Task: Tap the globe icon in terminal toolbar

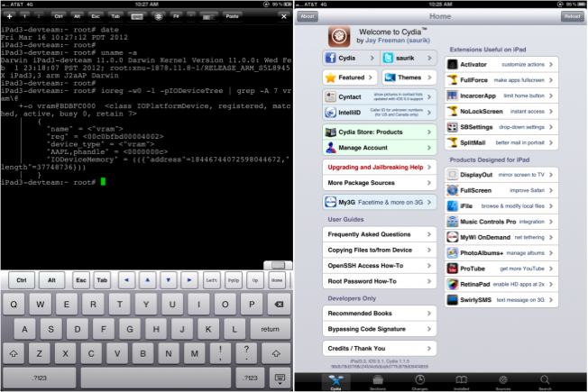Action: tap(159, 16)
